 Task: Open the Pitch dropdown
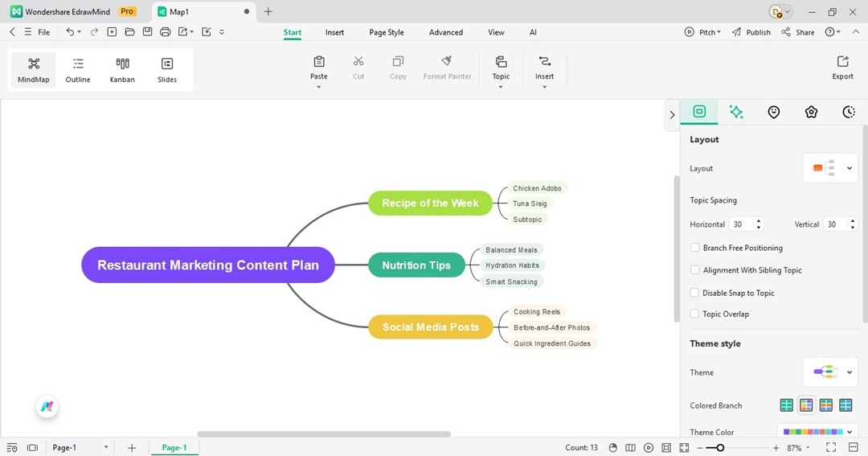click(702, 32)
